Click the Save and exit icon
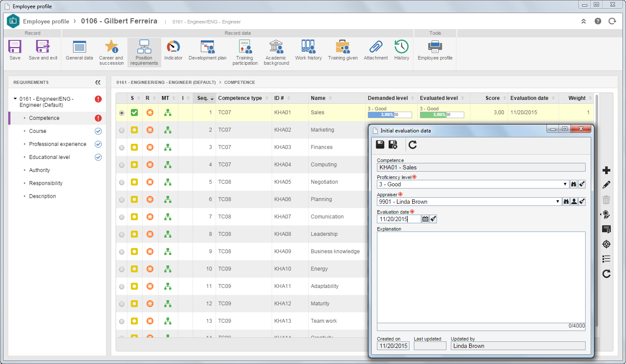This screenshot has width=626, height=364. point(43,47)
